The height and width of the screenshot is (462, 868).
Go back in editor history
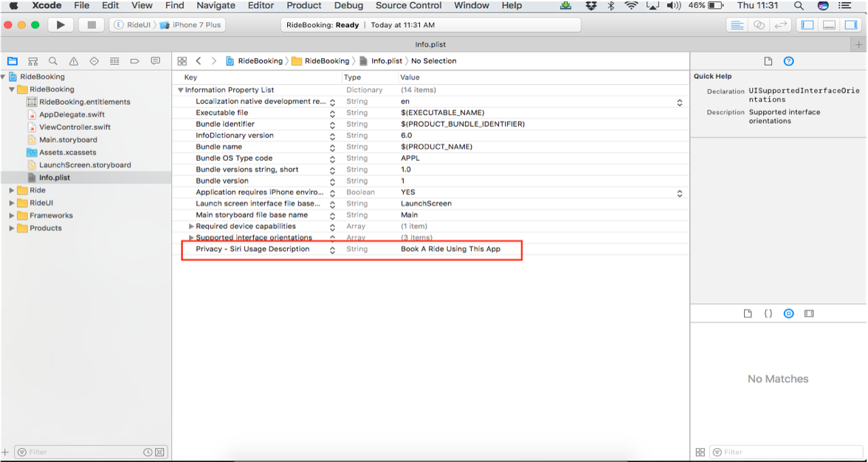click(x=198, y=61)
